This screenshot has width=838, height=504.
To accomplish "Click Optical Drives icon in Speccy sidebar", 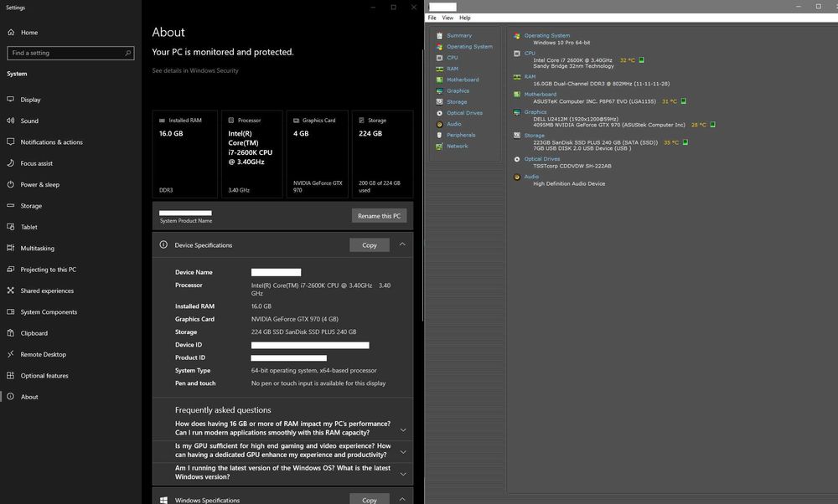I will pyautogui.click(x=439, y=113).
